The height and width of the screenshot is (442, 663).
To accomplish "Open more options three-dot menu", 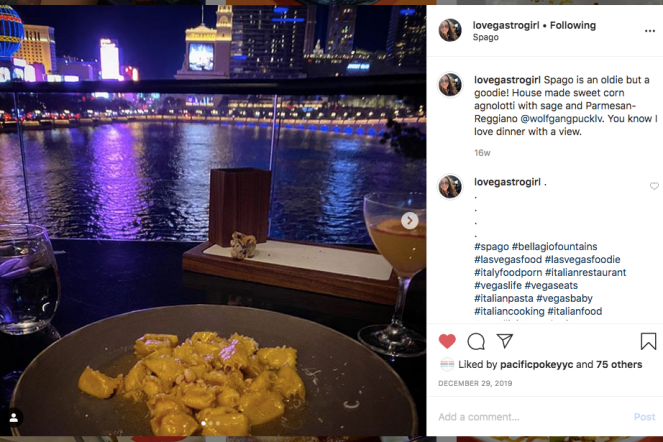I will click(649, 31).
